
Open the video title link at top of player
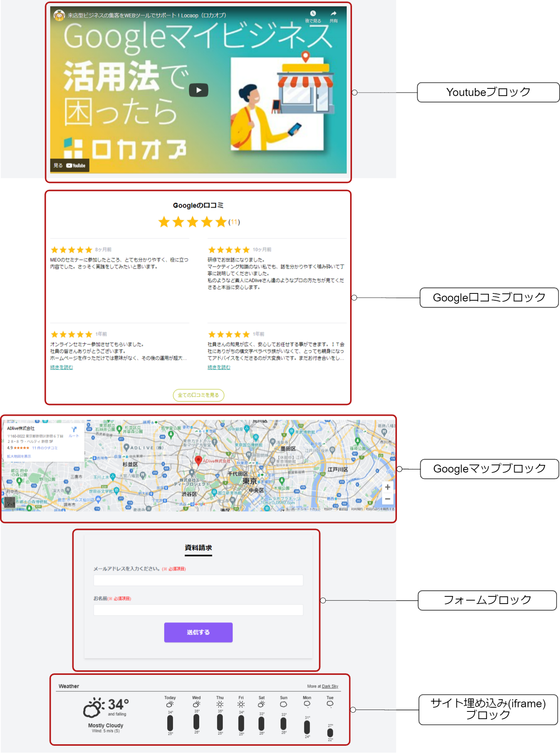(x=147, y=16)
